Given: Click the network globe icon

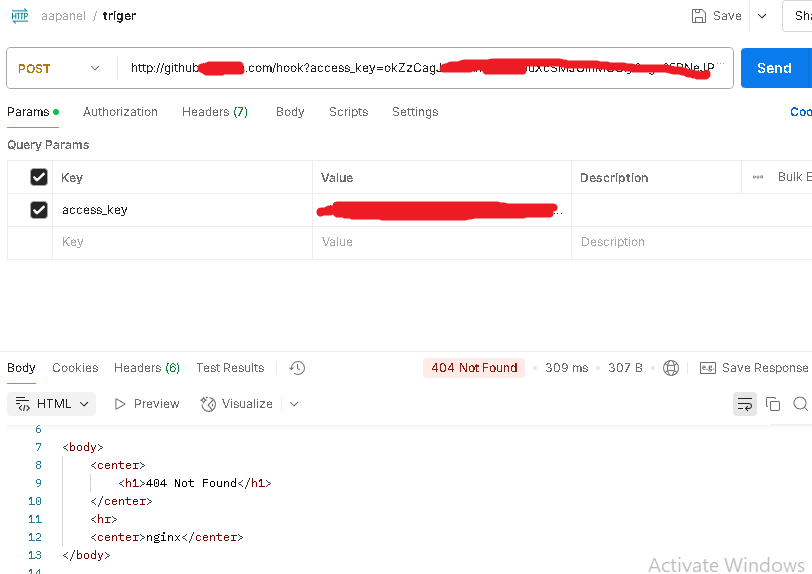Looking at the screenshot, I should 671,368.
